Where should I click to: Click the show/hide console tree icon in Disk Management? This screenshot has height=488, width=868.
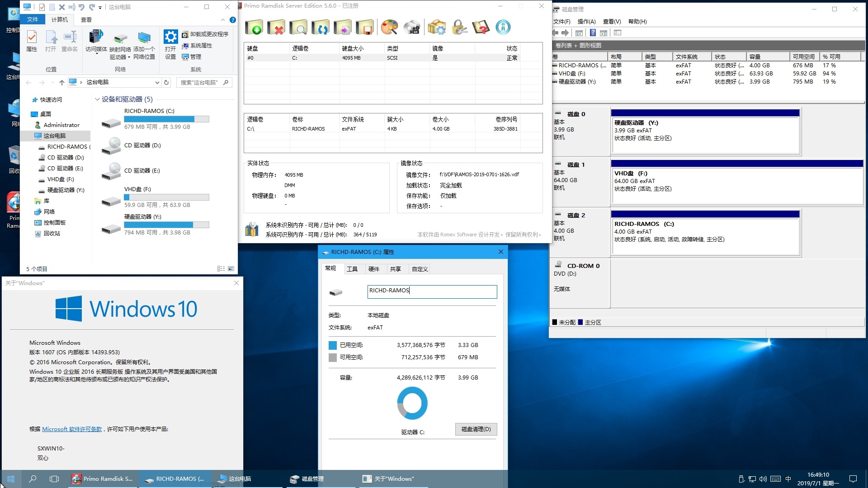tap(579, 33)
